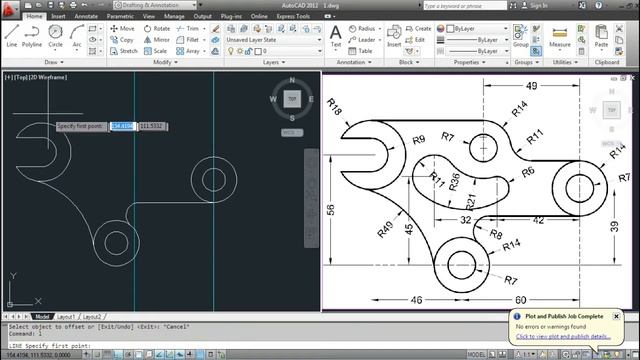This screenshot has height=360, width=640.
Task: Insert a Table from Annotation panel
Action: (x=360, y=51)
